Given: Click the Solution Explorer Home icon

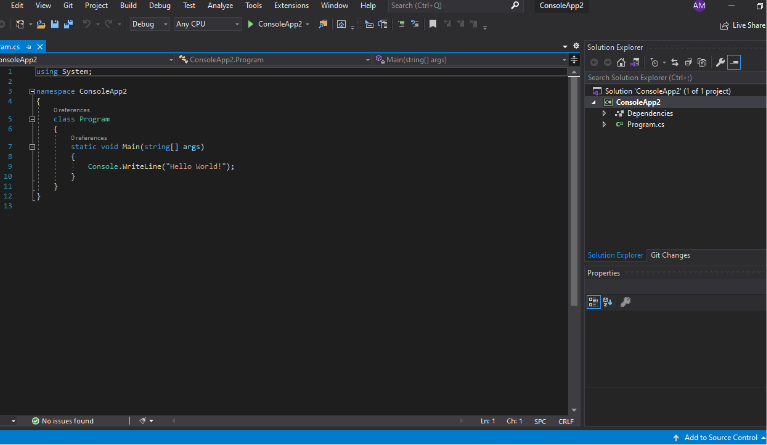Looking at the screenshot, I should click(x=621, y=62).
